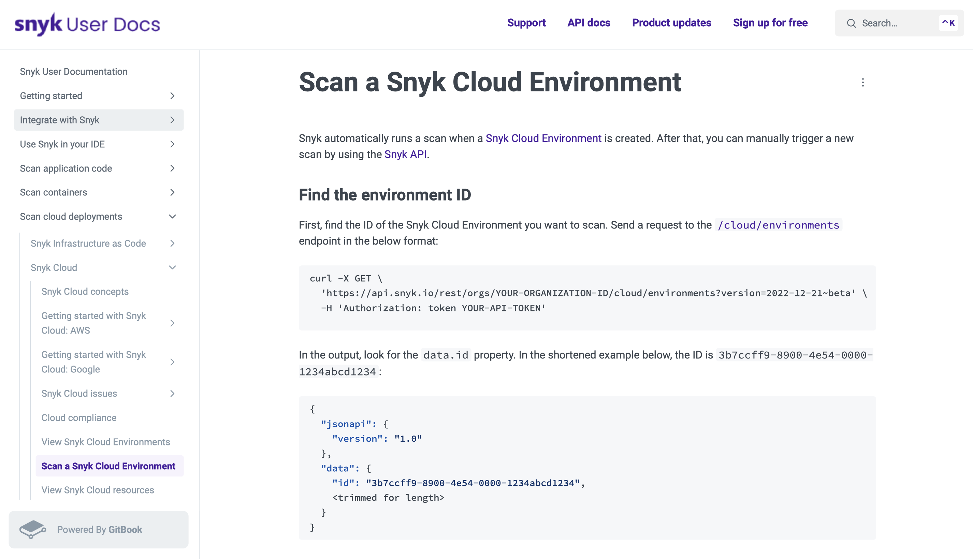Open View Snyk Cloud resources page
Screen dimensions: 973x560
pyautogui.click(x=97, y=490)
